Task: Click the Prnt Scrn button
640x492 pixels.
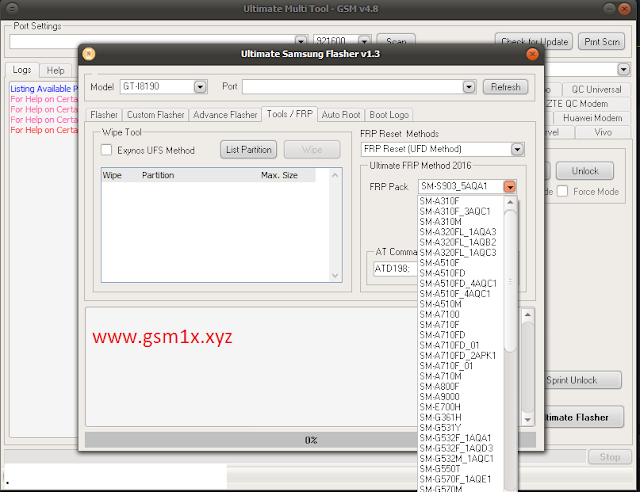Action: click(x=602, y=41)
